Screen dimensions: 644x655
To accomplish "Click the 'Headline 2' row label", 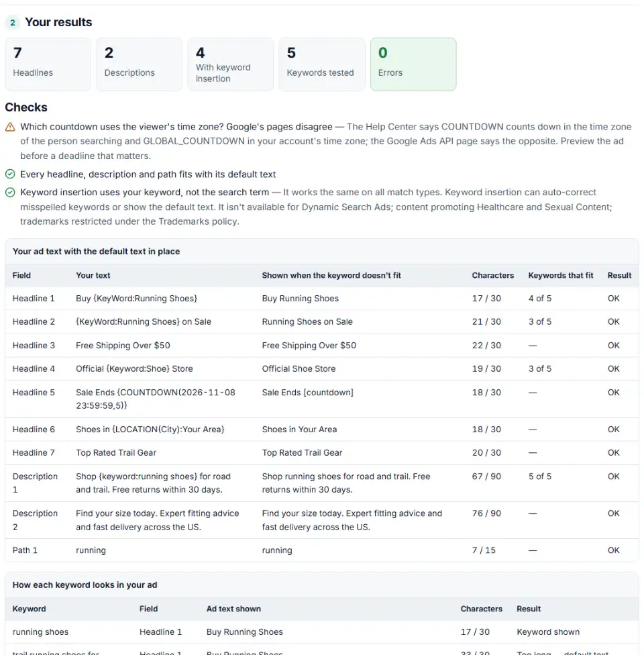I will click(34, 321).
